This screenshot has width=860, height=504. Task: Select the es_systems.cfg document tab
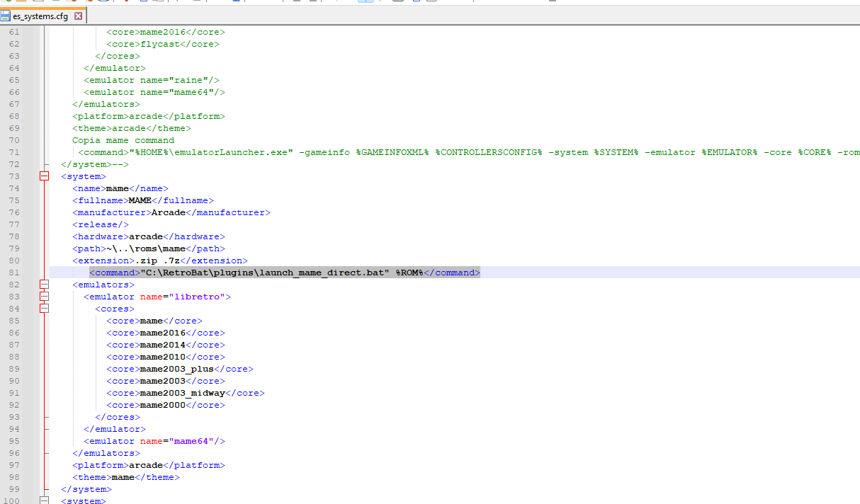pyautogui.click(x=40, y=16)
